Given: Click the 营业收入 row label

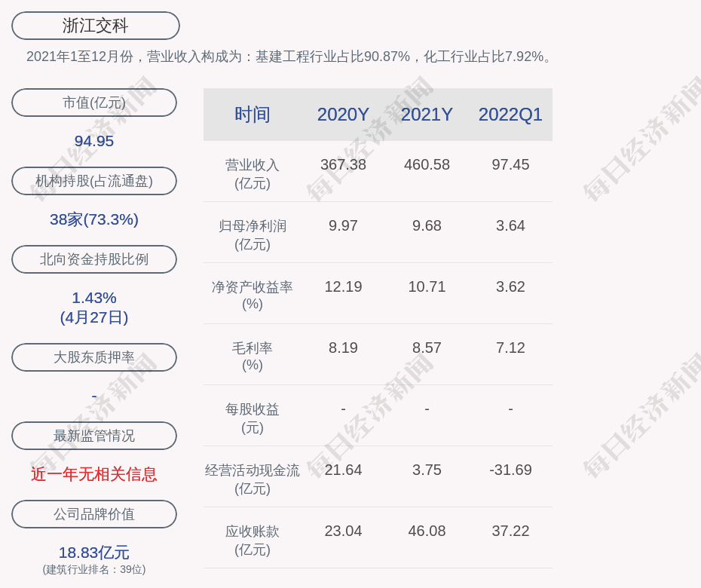Looking at the screenshot, I should point(253,174).
